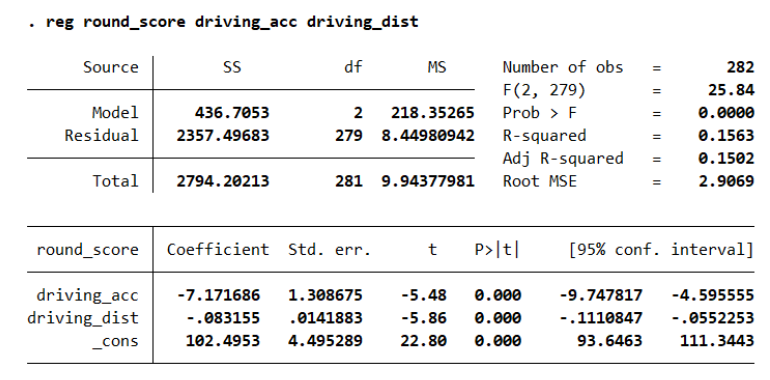Select the _cons upper bound 111.3443
This screenshot has width=770, height=380.
(x=716, y=341)
